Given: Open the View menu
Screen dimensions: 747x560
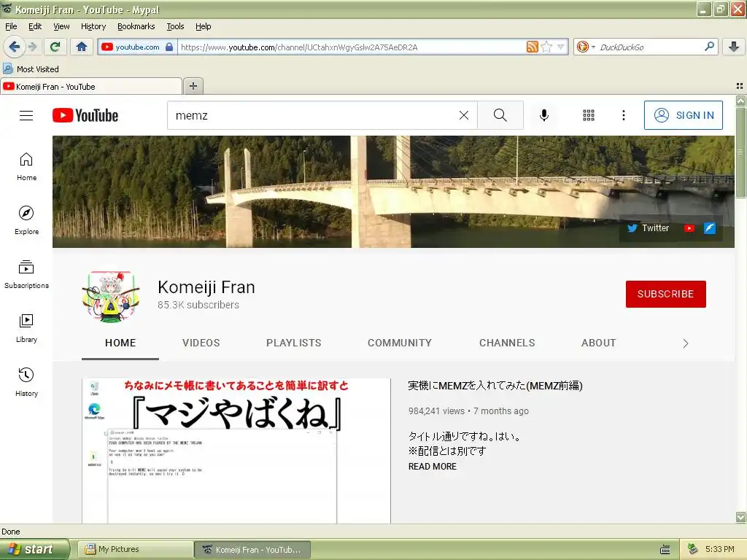Looking at the screenshot, I should tap(61, 26).
